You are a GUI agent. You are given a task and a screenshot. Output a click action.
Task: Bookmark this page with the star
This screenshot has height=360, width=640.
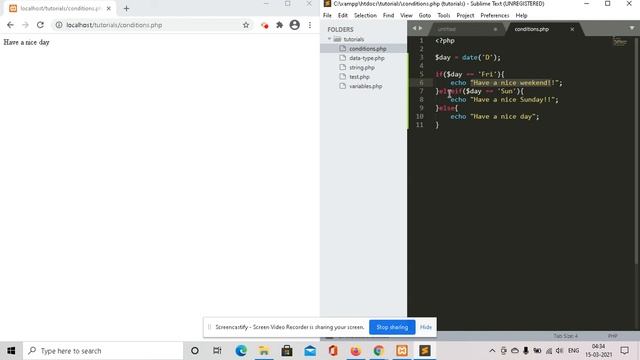[x=246, y=25]
